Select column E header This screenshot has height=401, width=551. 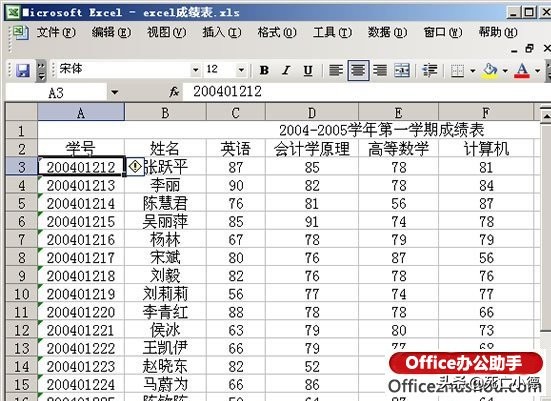pos(398,112)
